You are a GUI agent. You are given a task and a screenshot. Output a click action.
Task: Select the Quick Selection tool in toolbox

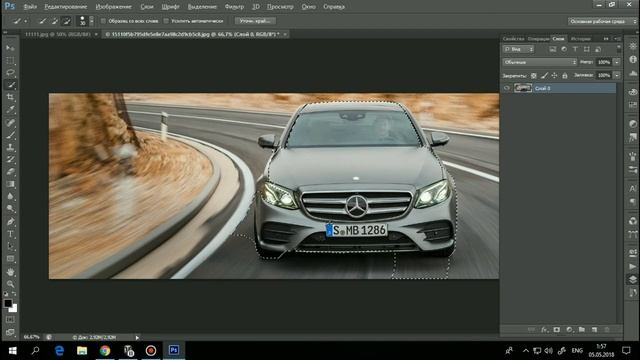pyautogui.click(x=10, y=85)
